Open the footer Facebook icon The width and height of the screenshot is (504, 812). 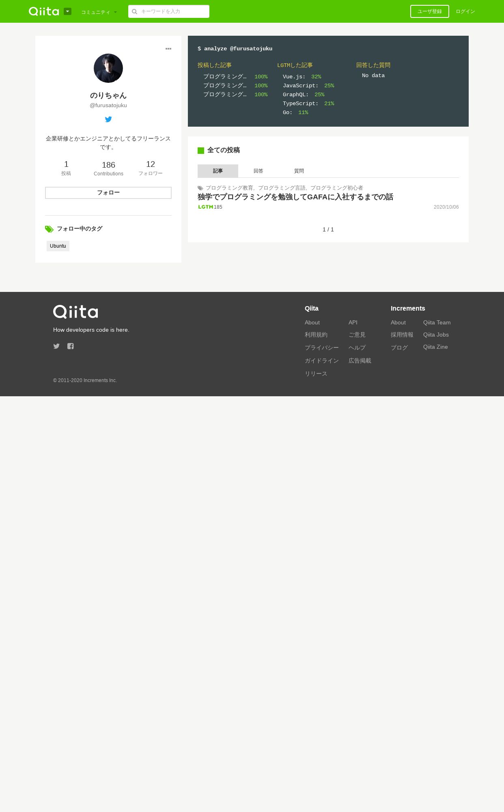[71, 346]
